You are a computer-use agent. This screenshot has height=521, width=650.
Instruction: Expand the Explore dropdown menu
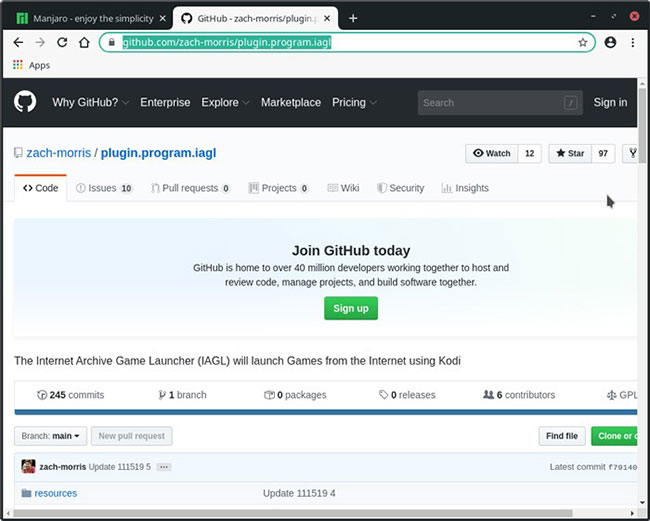coord(225,102)
